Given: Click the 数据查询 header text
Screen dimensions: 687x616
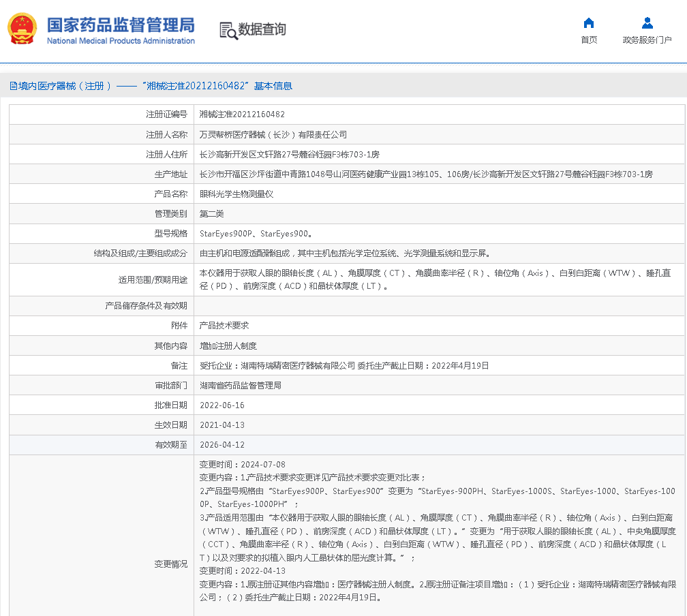Looking at the screenshot, I should click(262, 30).
